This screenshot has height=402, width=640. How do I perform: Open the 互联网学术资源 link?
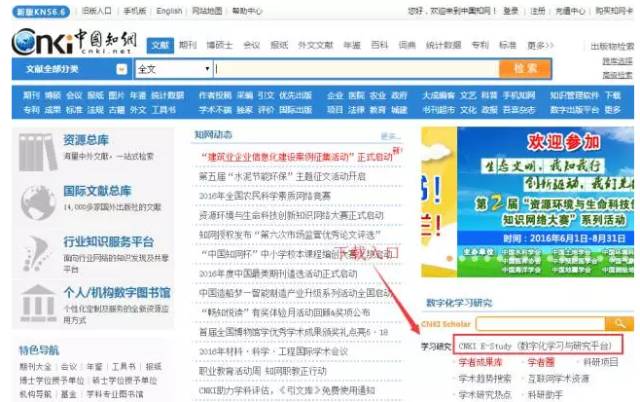coord(558,379)
